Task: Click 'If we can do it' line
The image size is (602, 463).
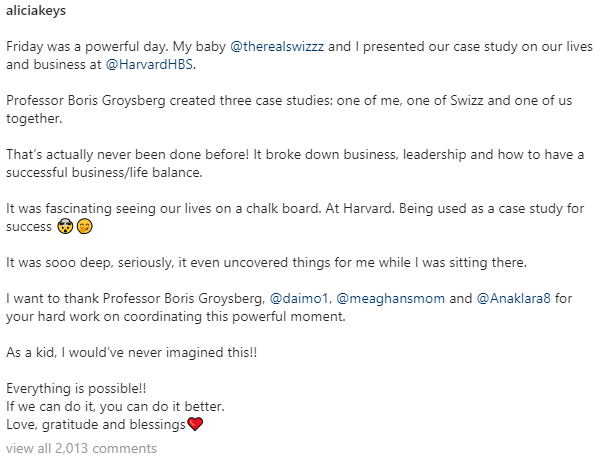Action: click(115, 406)
